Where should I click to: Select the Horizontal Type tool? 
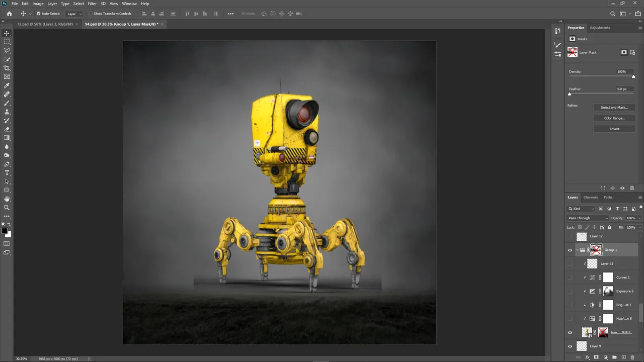coord(7,173)
